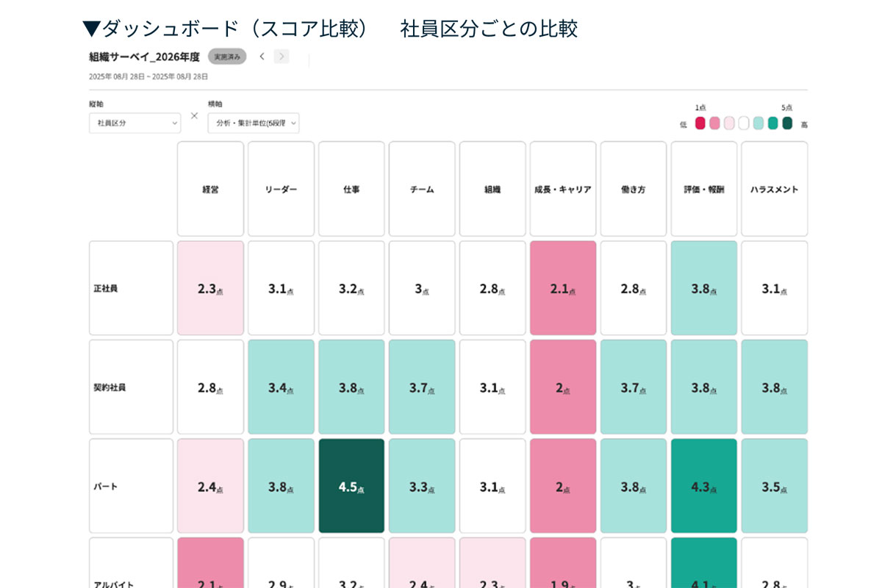The height and width of the screenshot is (588, 882).
Task: Select the 評価・報酬 column header
Action: point(703,189)
